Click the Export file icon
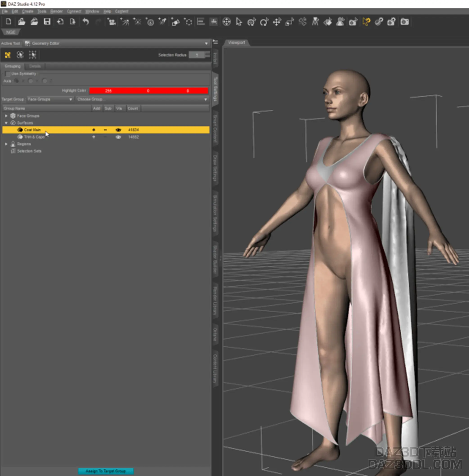 (73, 22)
